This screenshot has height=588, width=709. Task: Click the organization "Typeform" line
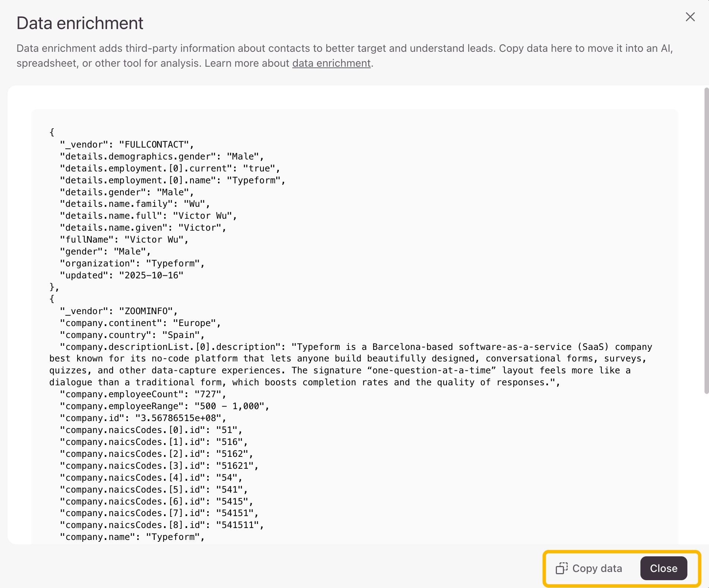(x=132, y=263)
